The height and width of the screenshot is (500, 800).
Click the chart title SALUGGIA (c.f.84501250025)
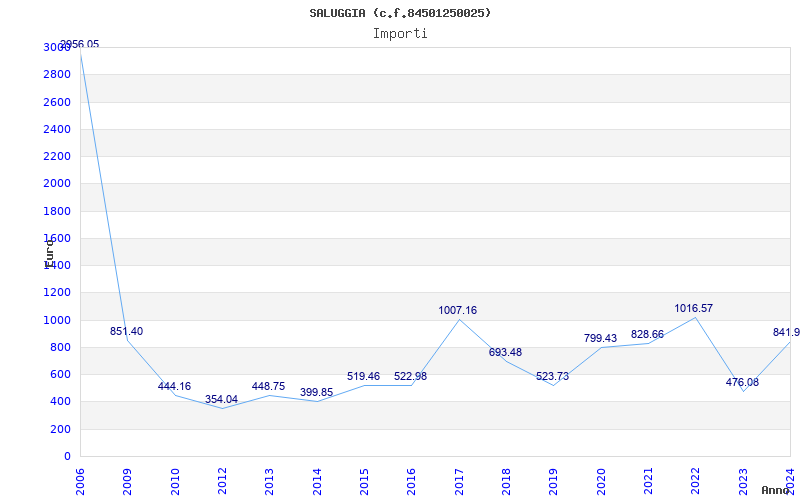pyautogui.click(x=400, y=13)
